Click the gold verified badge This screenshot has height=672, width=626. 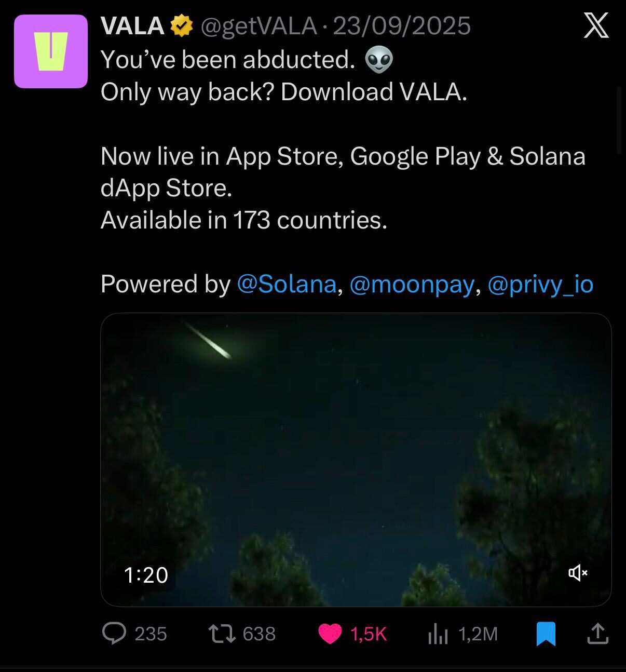point(182,26)
